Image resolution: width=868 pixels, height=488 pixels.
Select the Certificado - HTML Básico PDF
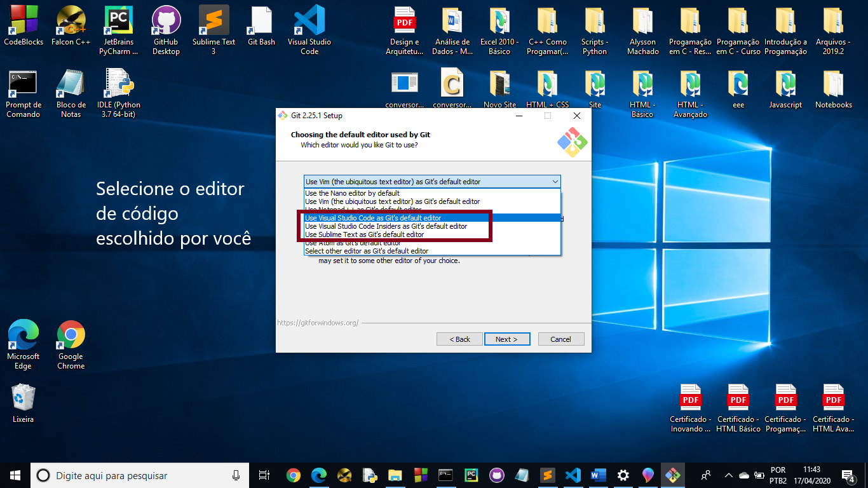(x=738, y=408)
